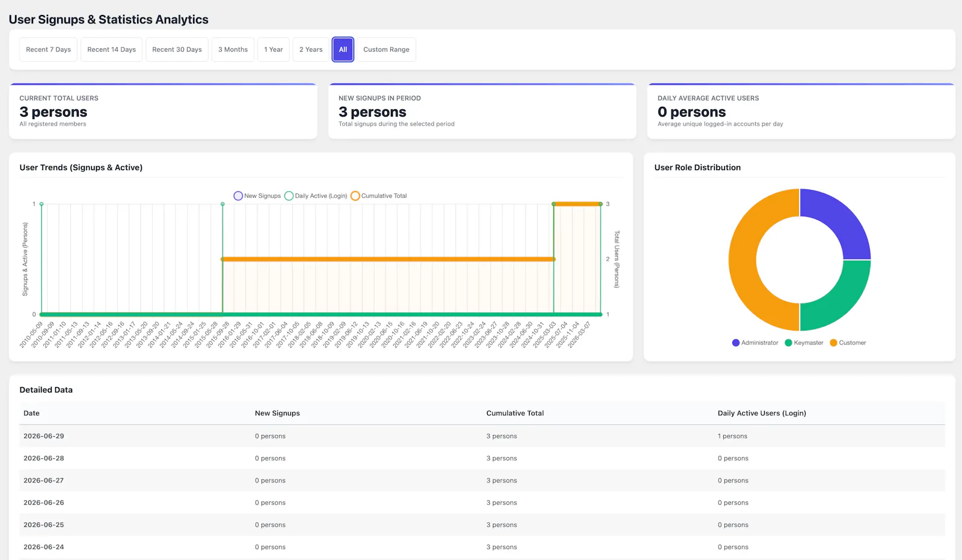
Task: Click the green Keymaster donut segment
Action: click(x=841, y=300)
